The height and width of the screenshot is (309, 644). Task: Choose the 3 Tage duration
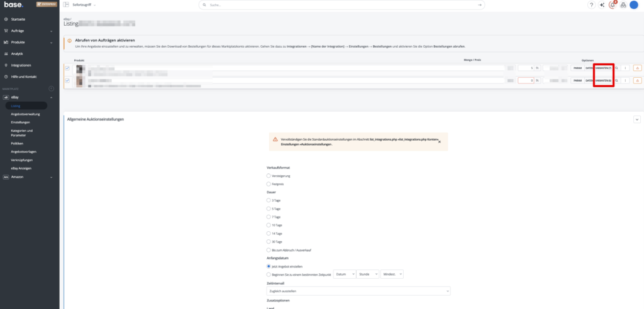click(269, 200)
